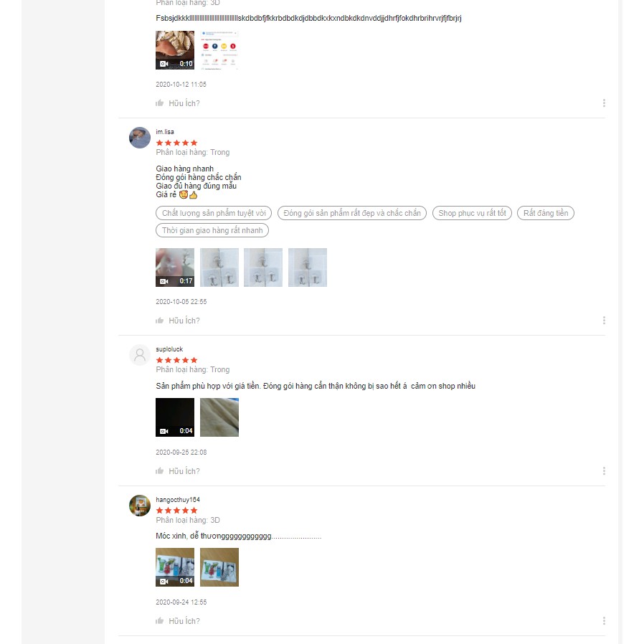
Task: Click thumbs-up icon on im.lisa's review
Action: 160,321
